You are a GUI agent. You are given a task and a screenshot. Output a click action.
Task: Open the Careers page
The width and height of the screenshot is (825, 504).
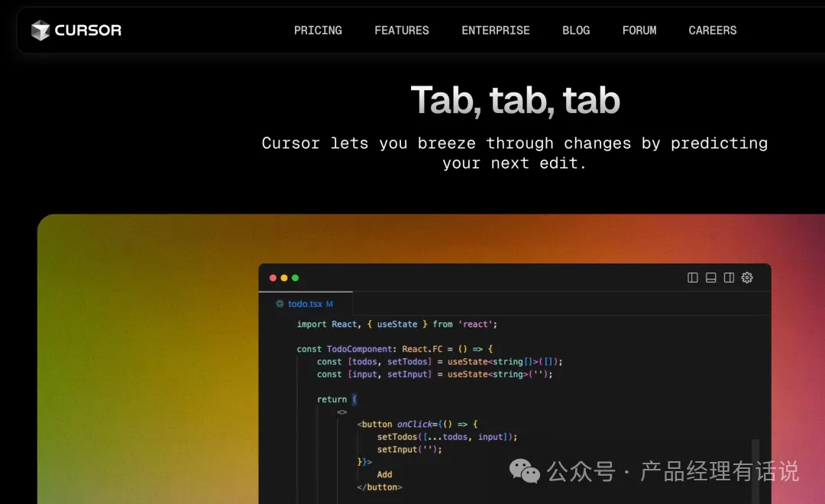point(713,31)
